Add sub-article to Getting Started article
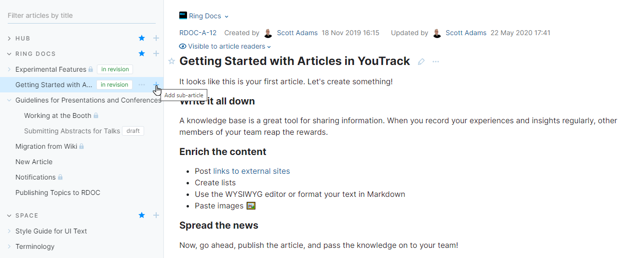The height and width of the screenshot is (258, 644). coord(156,85)
